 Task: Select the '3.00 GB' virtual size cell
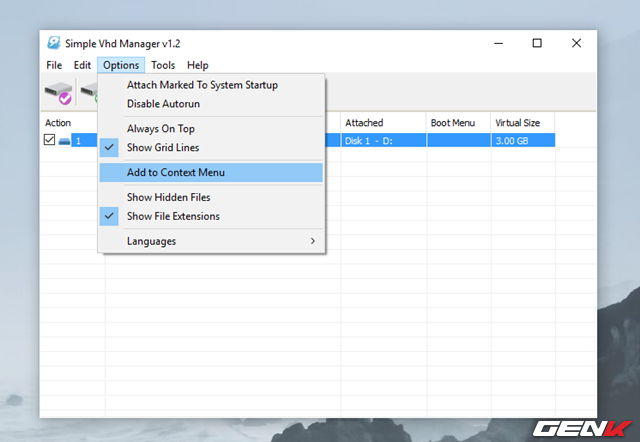(523, 141)
